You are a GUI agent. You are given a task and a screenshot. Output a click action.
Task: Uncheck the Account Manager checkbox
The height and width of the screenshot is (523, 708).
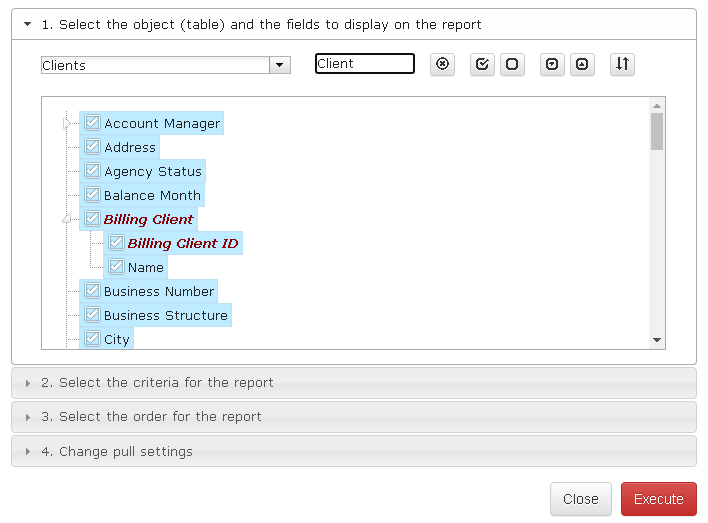click(92, 123)
